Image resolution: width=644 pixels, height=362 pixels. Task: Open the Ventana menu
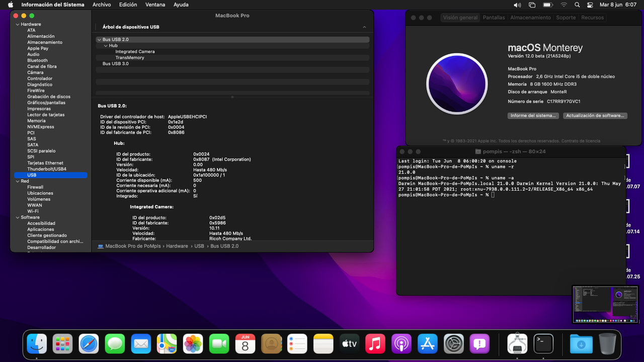pos(155,5)
